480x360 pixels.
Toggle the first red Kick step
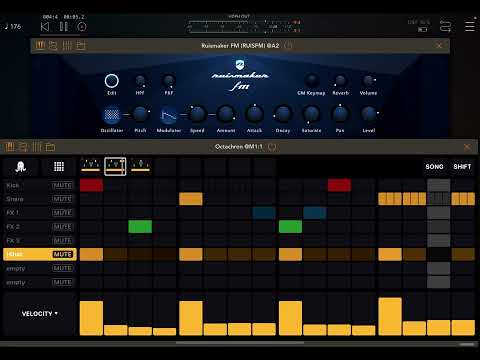91,185
